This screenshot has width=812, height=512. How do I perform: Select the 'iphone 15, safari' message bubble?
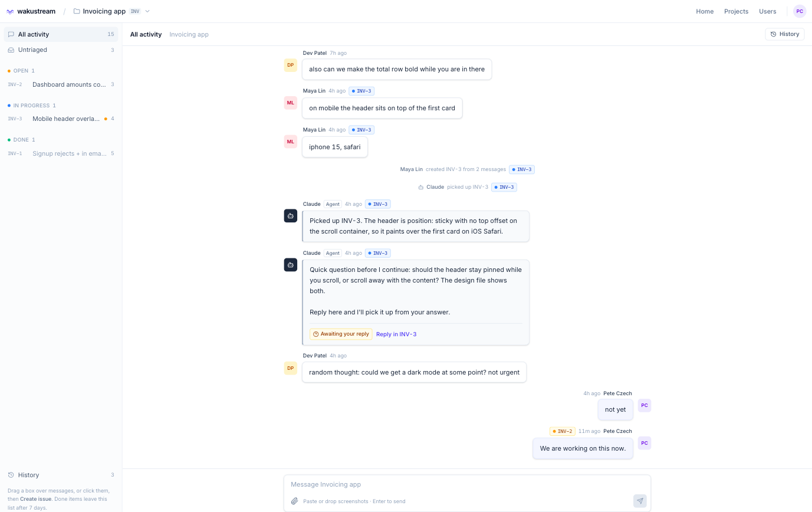(334, 147)
